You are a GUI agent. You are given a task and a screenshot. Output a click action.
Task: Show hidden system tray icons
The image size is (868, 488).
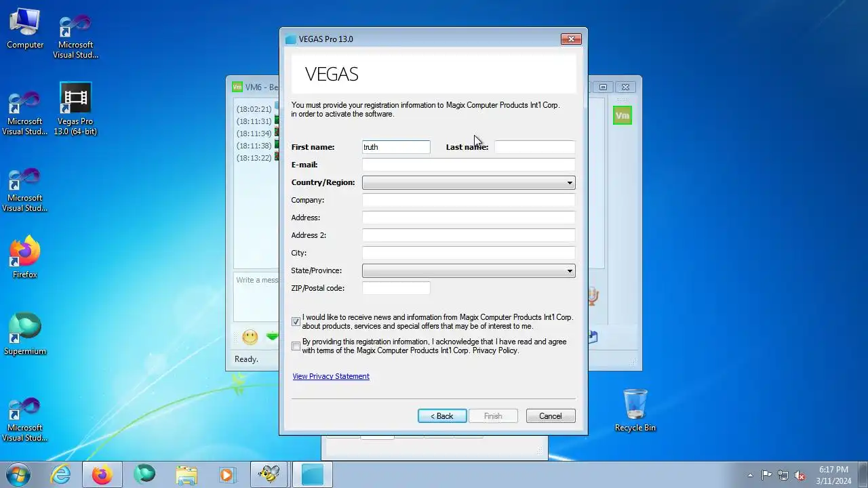(x=750, y=475)
